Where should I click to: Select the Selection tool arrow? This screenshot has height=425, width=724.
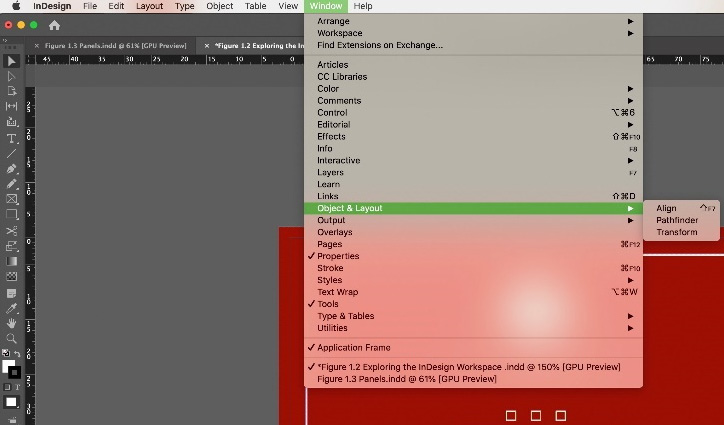pos(12,61)
